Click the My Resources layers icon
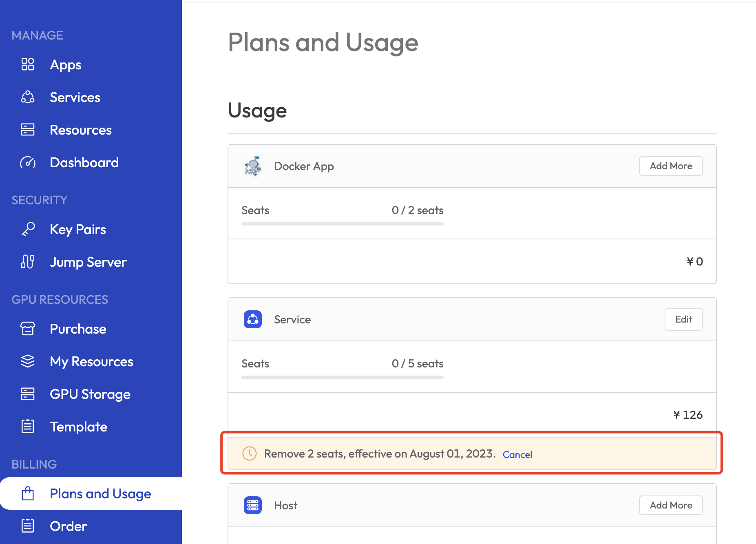The width and height of the screenshot is (756, 544). pyautogui.click(x=28, y=361)
